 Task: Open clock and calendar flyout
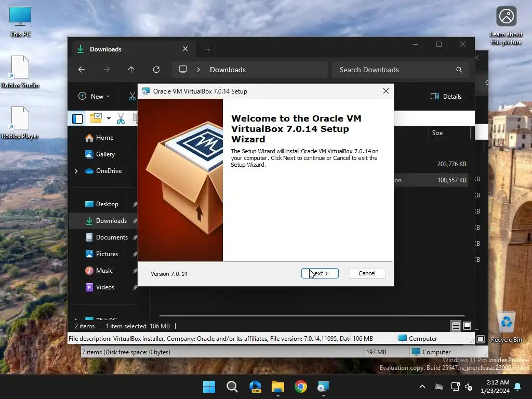495,387
